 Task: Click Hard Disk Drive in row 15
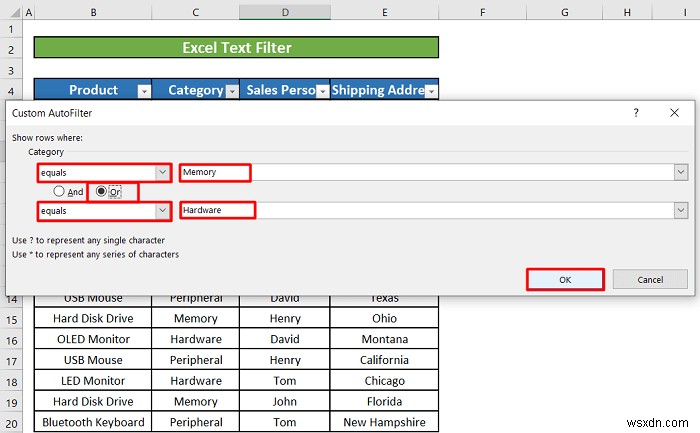pyautogui.click(x=93, y=318)
